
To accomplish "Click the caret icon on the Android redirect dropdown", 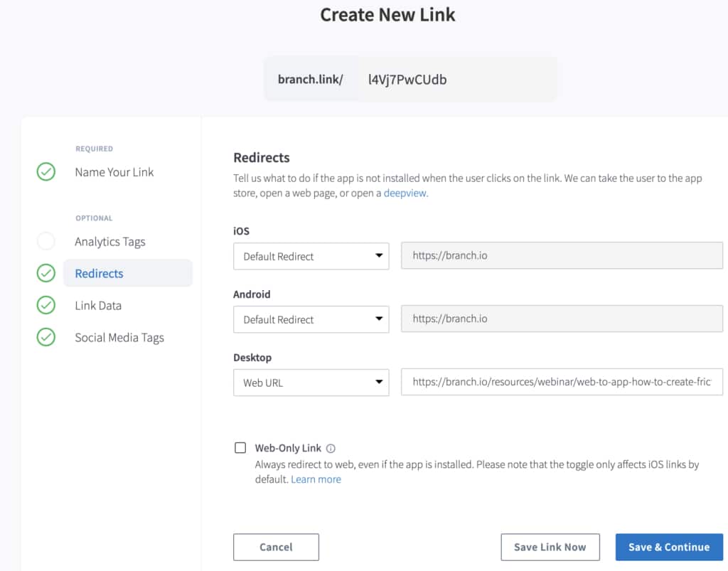I will point(379,319).
